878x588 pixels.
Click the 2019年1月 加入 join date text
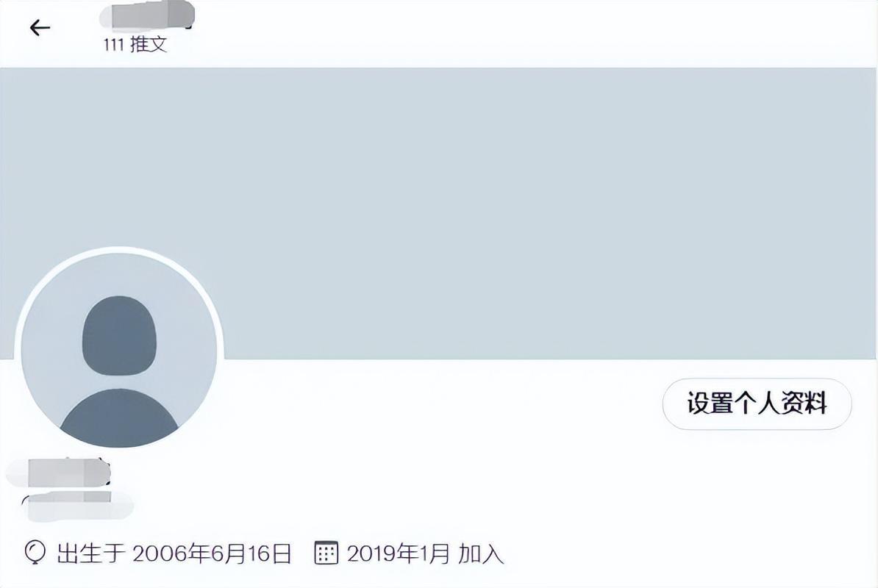pyautogui.click(x=425, y=553)
